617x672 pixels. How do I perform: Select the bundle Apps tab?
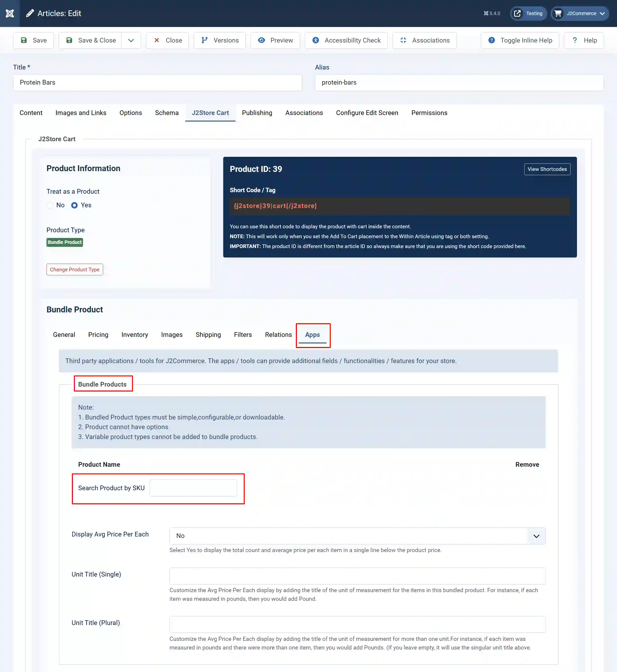[312, 335]
